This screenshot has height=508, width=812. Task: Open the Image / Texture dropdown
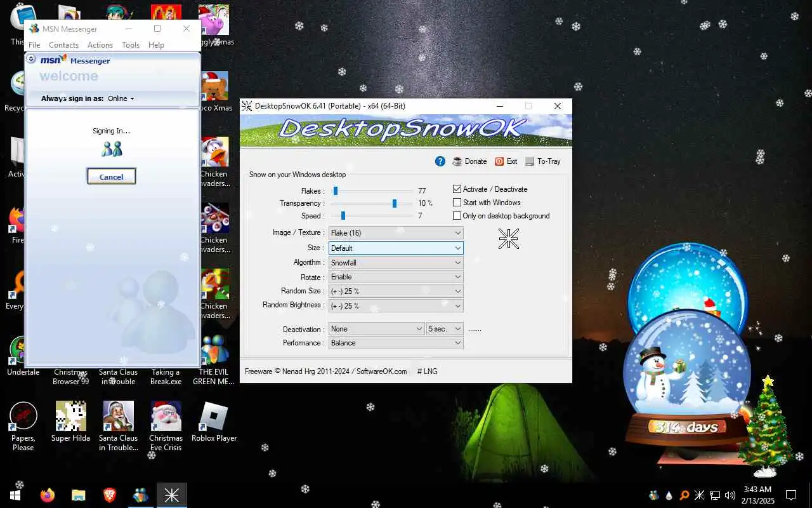[x=396, y=233]
